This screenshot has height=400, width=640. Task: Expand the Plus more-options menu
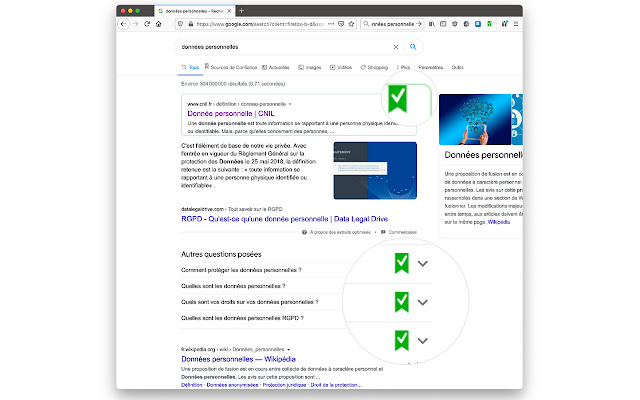click(403, 67)
